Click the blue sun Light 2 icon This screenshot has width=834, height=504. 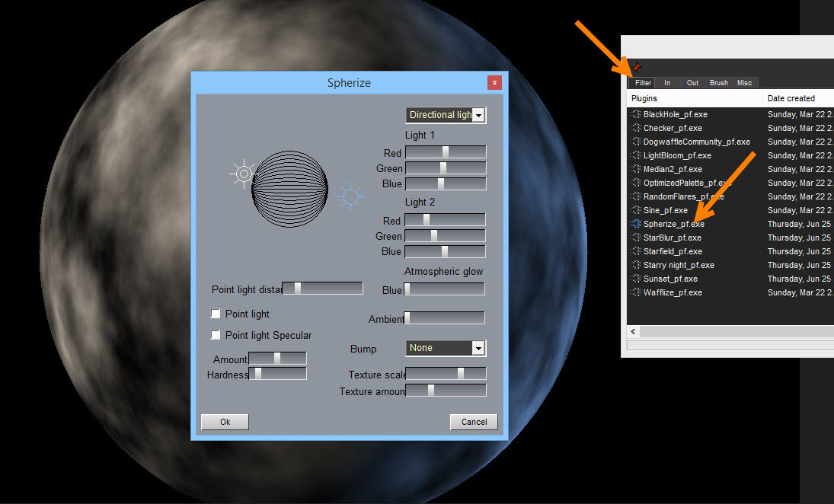350,196
